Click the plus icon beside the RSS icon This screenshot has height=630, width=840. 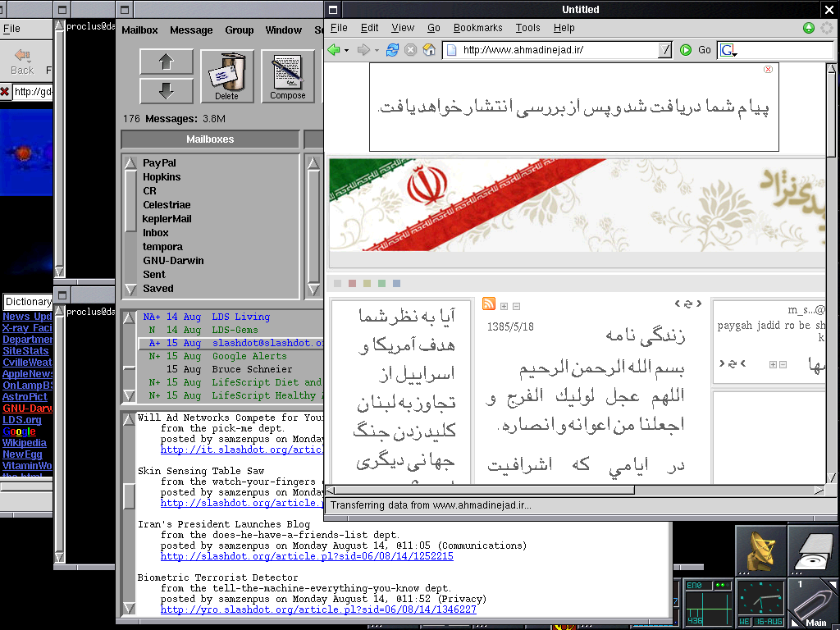504,307
